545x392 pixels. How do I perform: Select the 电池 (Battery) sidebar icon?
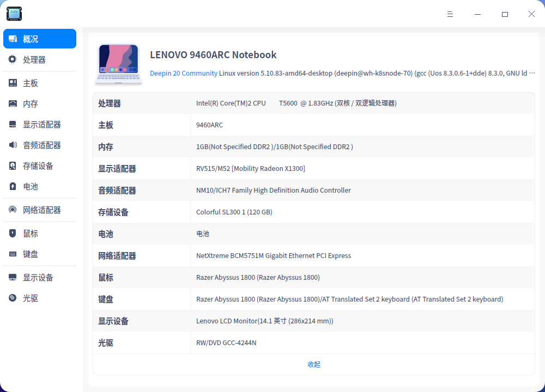[12, 186]
